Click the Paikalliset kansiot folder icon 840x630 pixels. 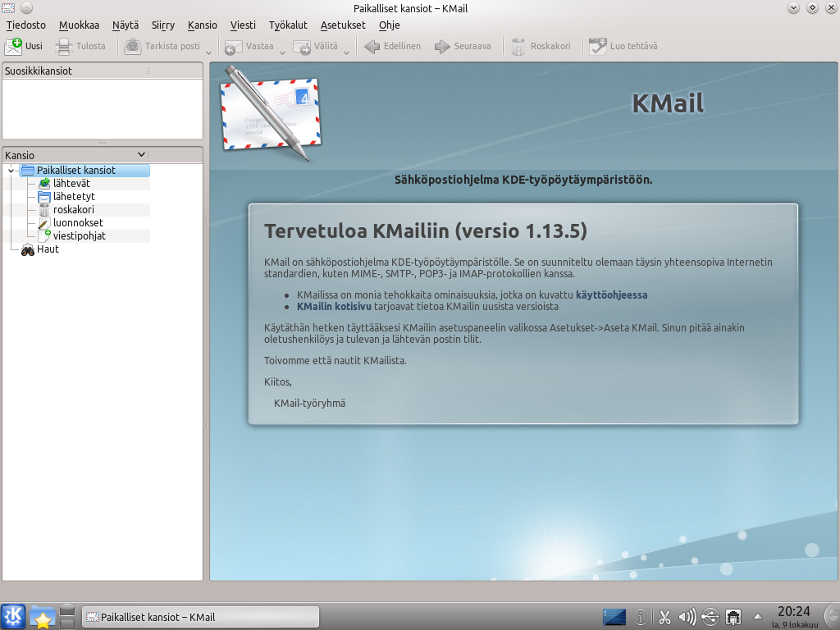(28, 171)
